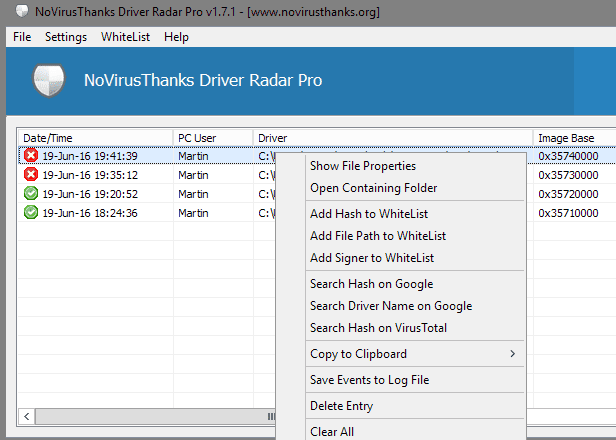This screenshot has height=440, width=616.
Task: Open the File menu
Action: [x=22, y=37]
